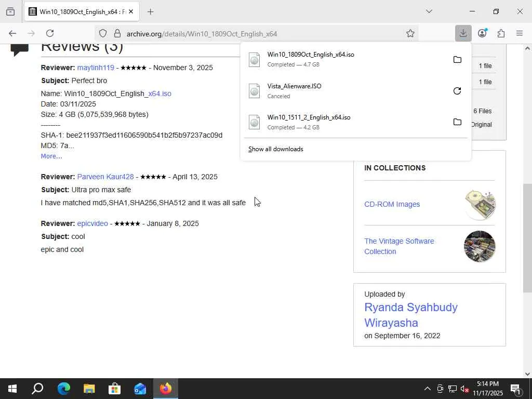Image resolution: width=532 pixels, height=399 pixels.
Task: Click '6 Files' text in sidebar
Action: coord(483,111)
